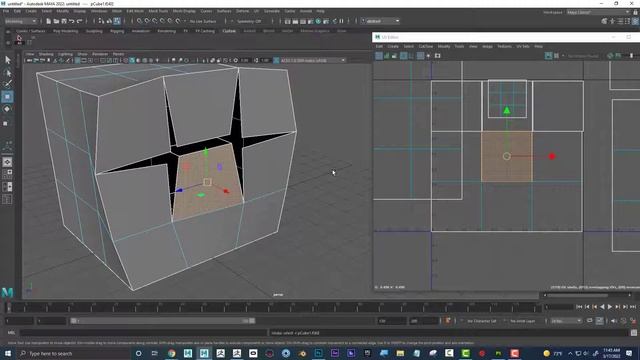Pick the Paint Selection tool

[x=7, y=84]
